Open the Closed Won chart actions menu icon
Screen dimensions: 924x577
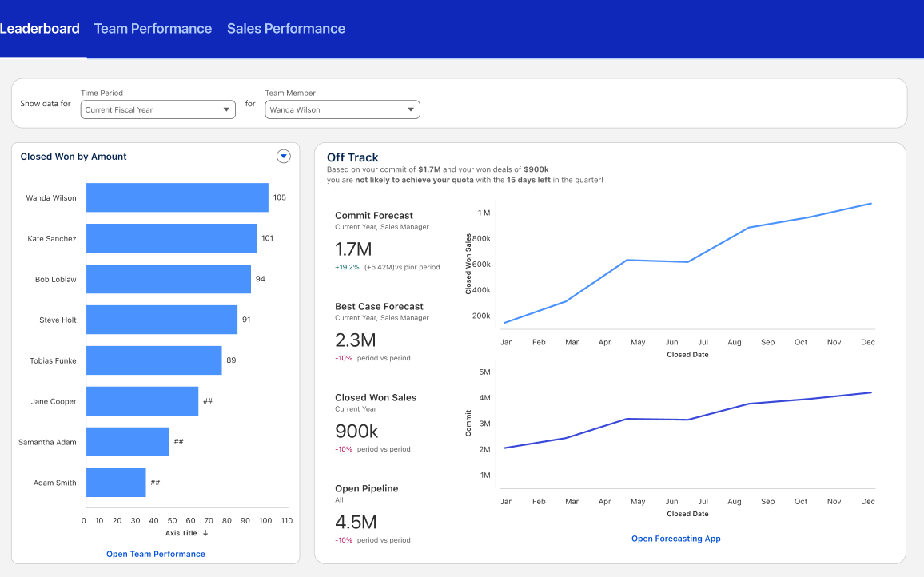pos(283,156)
